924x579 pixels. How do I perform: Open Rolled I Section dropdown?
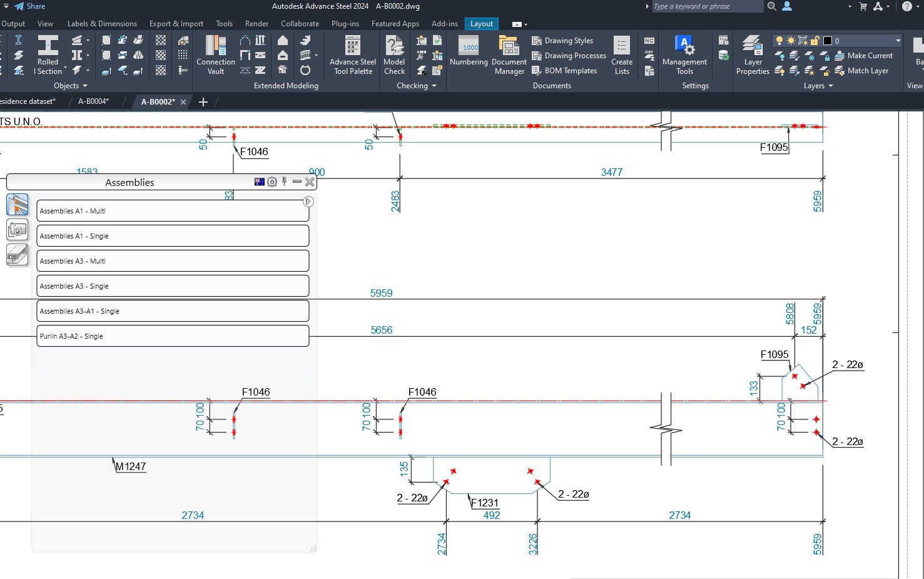pos(65,67)
